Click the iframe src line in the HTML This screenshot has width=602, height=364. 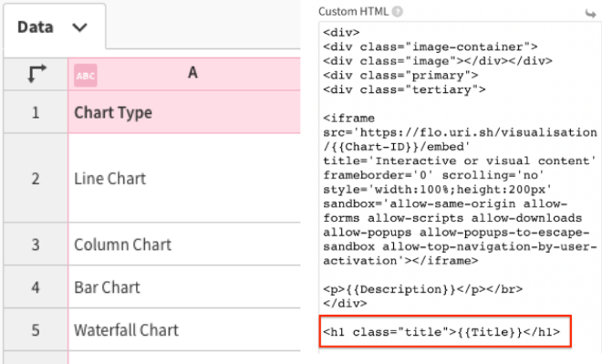460,132
